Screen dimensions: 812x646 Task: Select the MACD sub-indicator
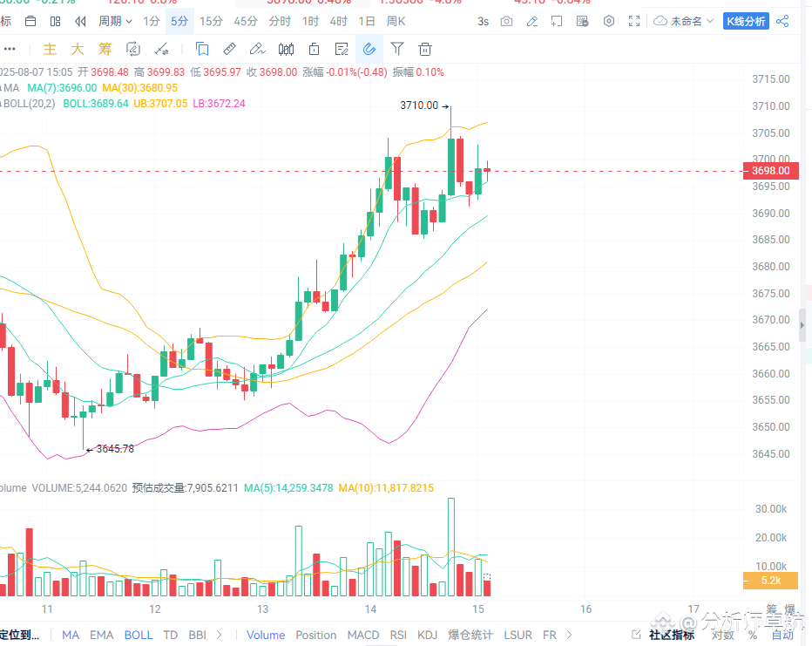point(363,635)
